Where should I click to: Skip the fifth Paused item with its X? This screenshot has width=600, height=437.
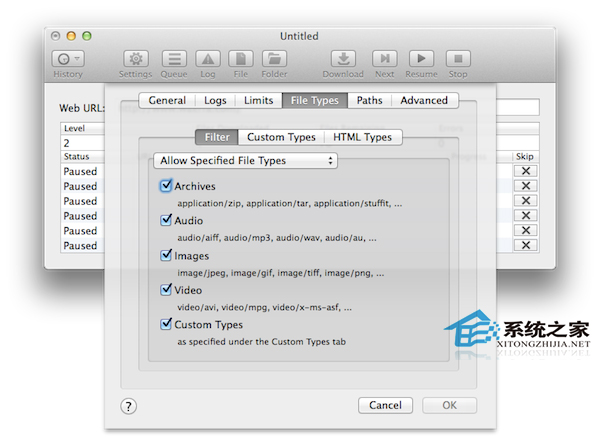(x=526, y=230)
